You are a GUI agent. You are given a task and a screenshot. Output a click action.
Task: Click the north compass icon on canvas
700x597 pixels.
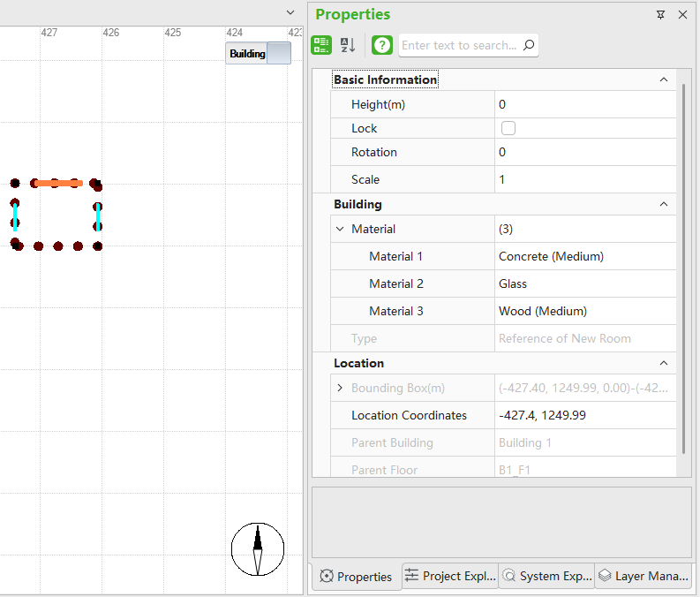[258, 548]
